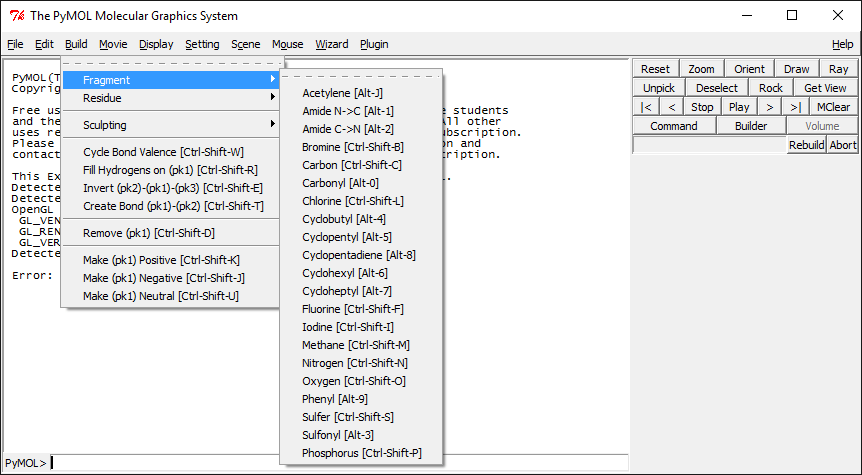
Task: Select Amide C->N fragment
Action: (361, 129)
